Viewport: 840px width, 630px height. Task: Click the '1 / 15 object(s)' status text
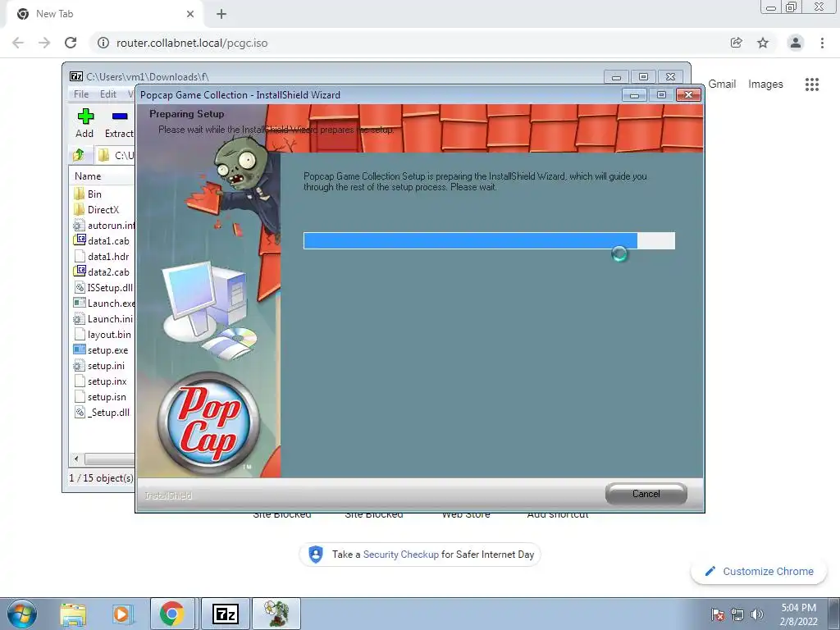coord(101,478)
